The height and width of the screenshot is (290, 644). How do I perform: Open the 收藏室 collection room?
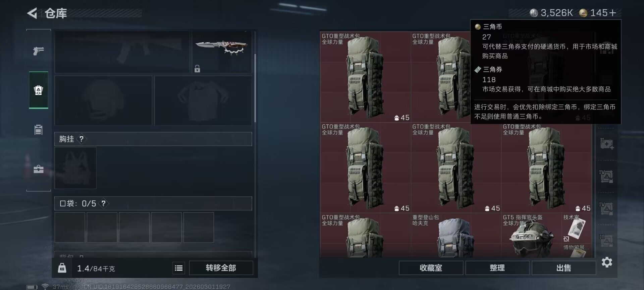[431, 268]
